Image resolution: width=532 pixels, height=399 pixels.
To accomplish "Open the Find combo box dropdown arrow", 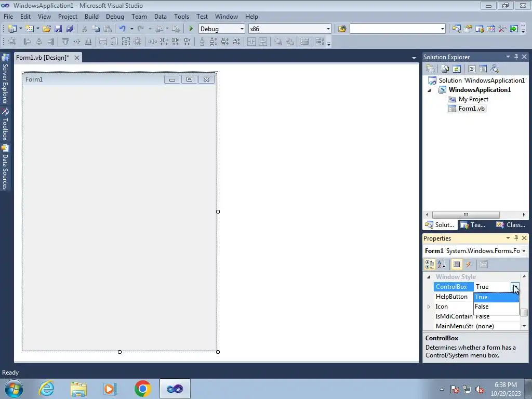I will click(x=442, y=29).
